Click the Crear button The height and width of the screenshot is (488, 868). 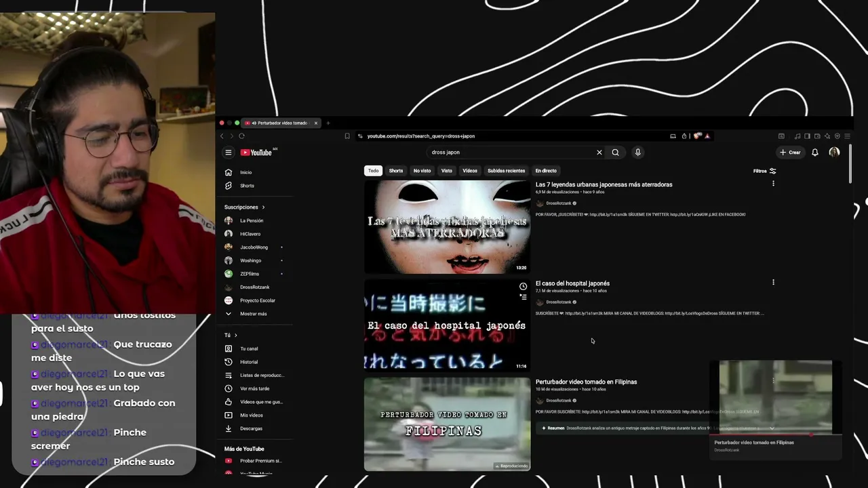790,152
